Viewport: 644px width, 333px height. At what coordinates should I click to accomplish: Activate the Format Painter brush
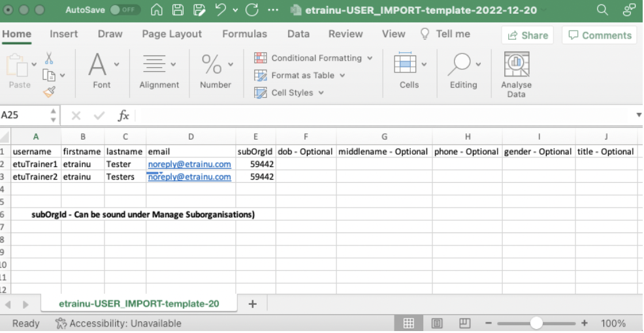(49, 92)
